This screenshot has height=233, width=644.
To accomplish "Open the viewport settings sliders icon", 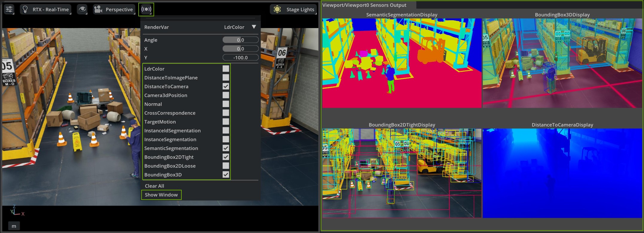I will tap(9, 9).
